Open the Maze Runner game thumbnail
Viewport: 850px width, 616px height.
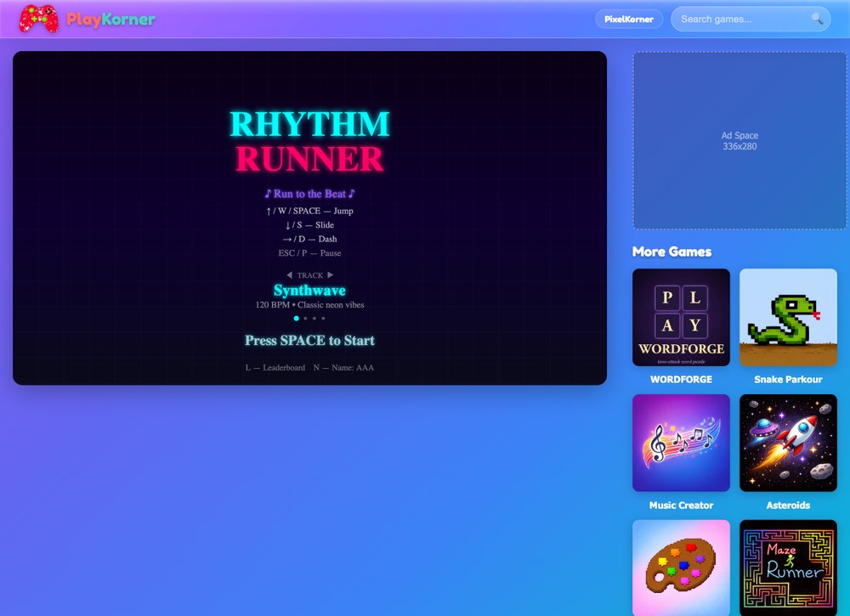pos(788,568)
